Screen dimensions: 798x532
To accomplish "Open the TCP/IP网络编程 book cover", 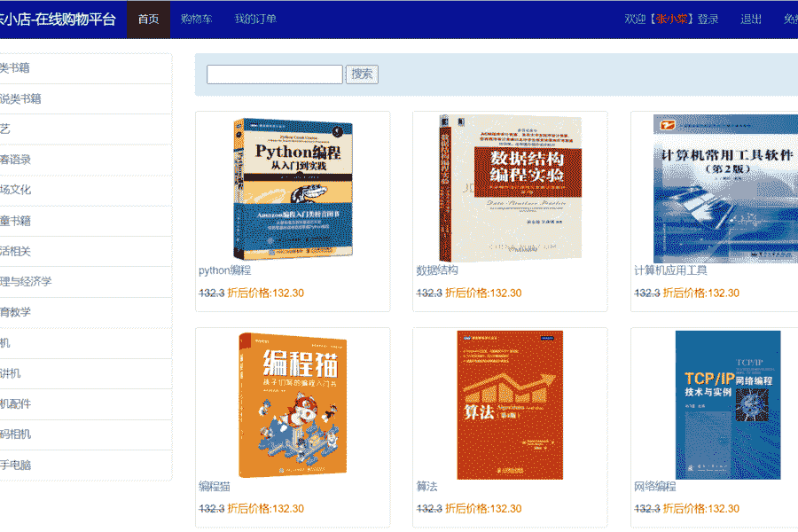I will 728,405.
